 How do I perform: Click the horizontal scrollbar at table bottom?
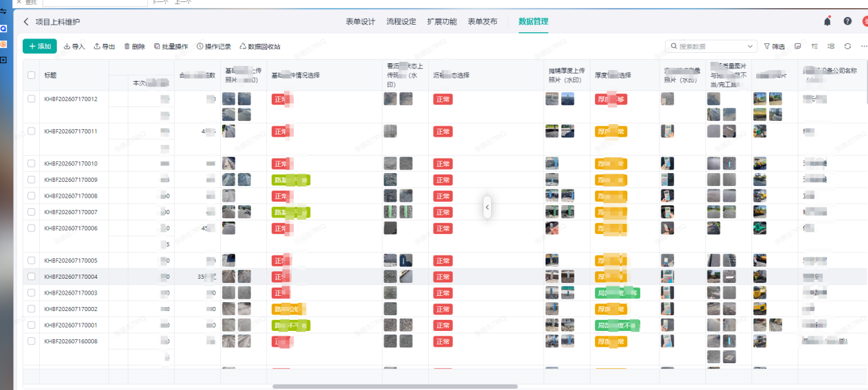395,387
